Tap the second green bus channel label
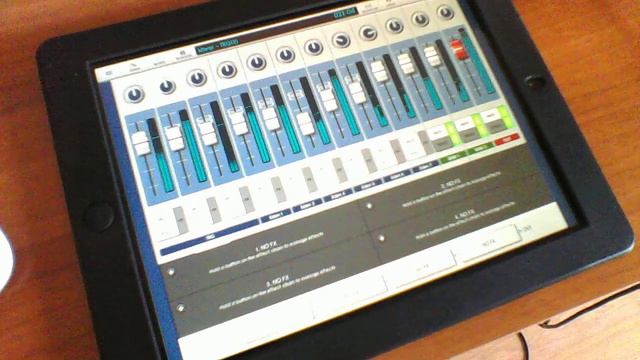 coord(480,148)
